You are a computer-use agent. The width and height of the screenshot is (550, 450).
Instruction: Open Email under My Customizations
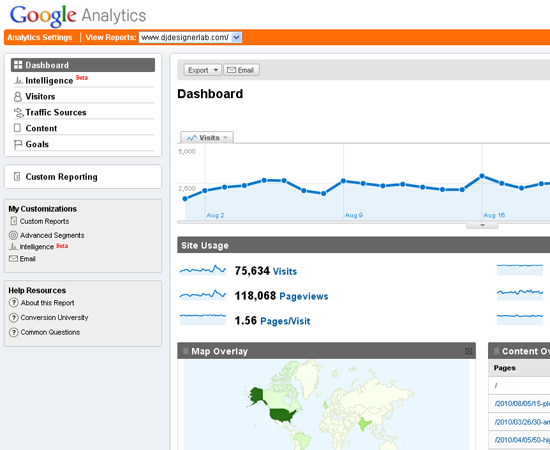pyautogui.click(x=27, y=259)
